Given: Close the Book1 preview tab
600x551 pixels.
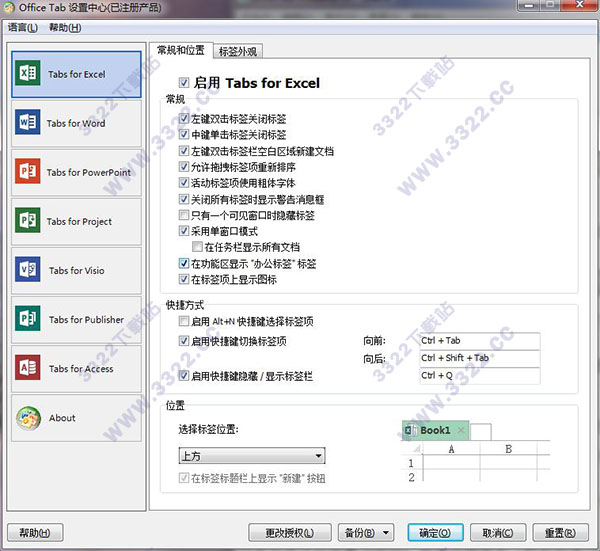Looking at the screenshot, I should 461,430.
